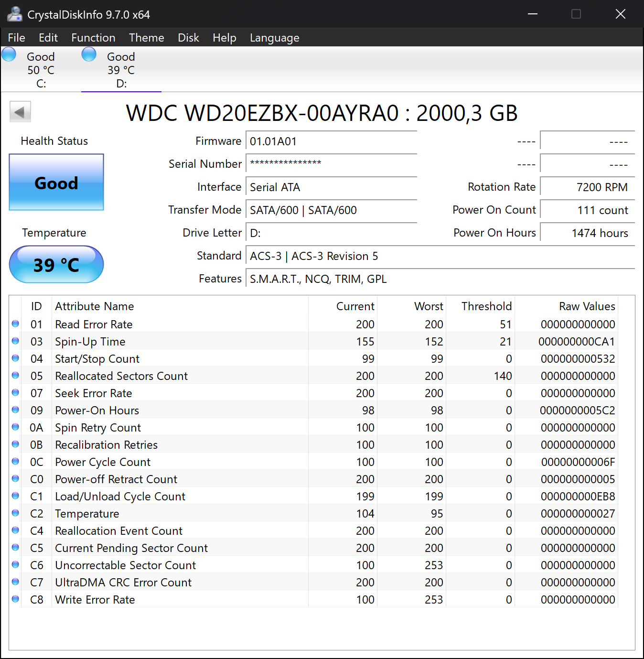The height and width of the screenshot is (659, 644).
Task: Click the masked Serial Number field
Action: pos(332,164)
